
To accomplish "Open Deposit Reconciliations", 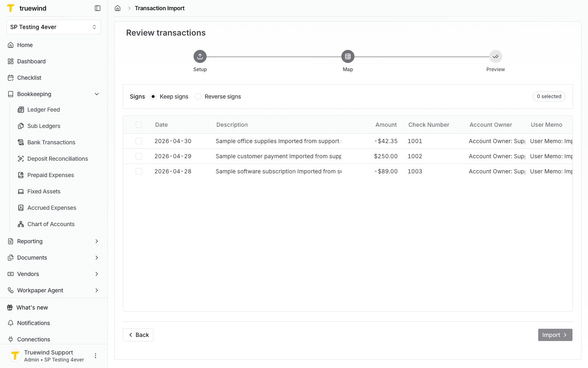I will (58, 159).
